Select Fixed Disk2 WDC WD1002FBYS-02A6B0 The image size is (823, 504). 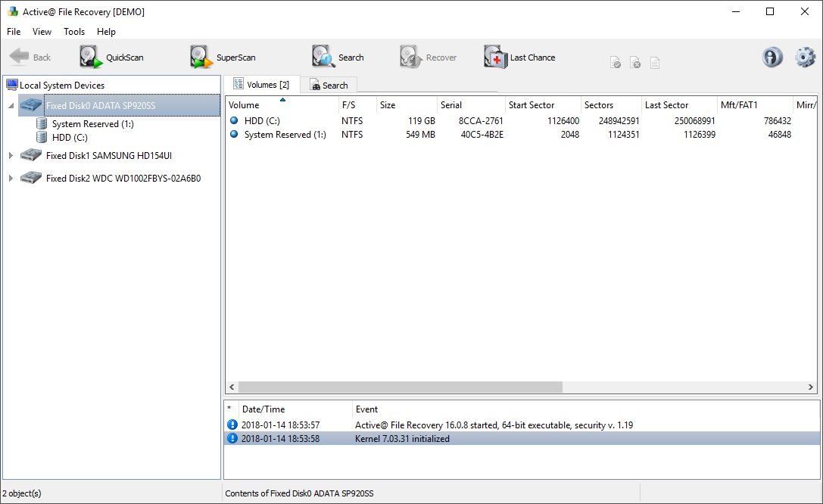123,179
